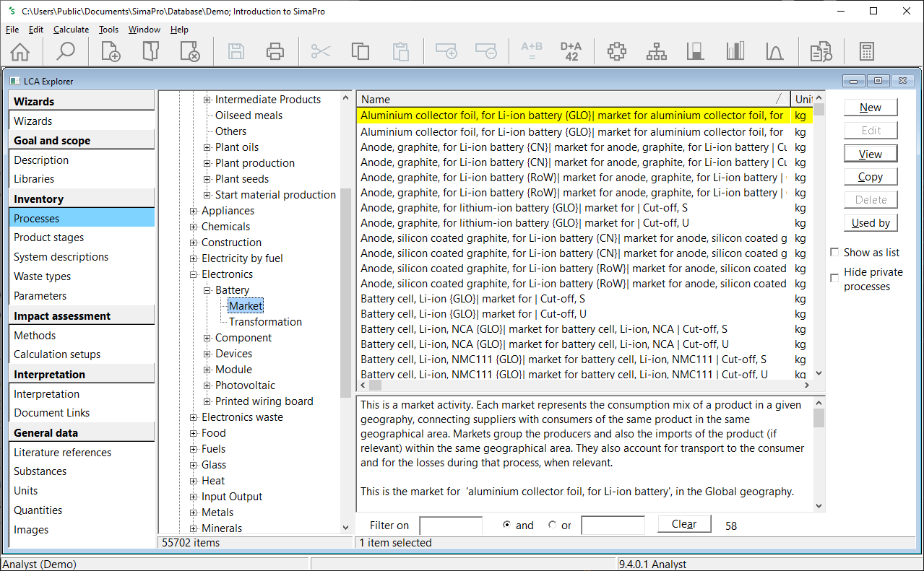Click the document search toolbar icon
Viewport: 924px width, 571px height.
tap(821, 51)
